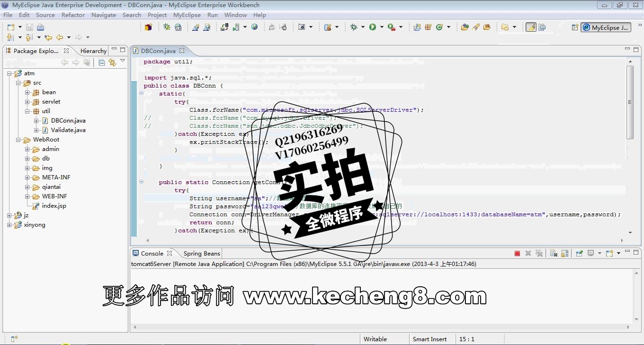Click the Smart Insert status field
Screen dimensions: 644x345
click(x=429, y=339)
